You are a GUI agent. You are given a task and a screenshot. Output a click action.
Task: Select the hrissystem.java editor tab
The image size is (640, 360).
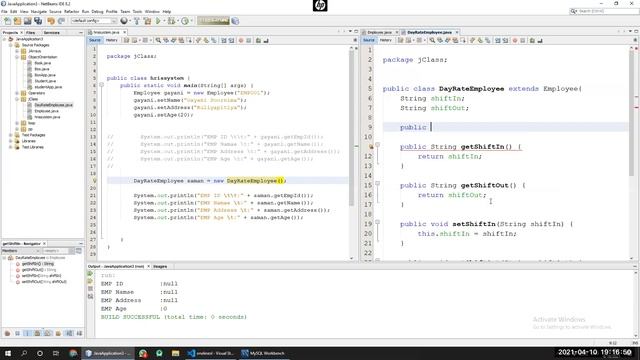pyautogui.click(x=106, y=32)
